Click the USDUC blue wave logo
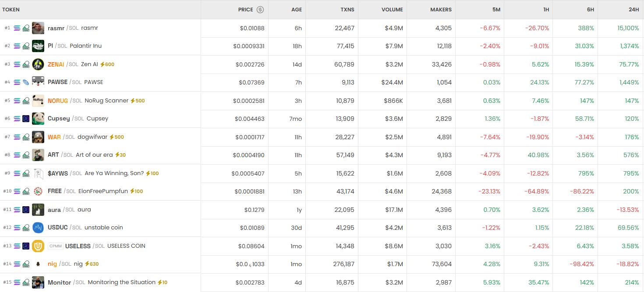The height and width of the screenshot is (292, 644). tap(38, 228)
